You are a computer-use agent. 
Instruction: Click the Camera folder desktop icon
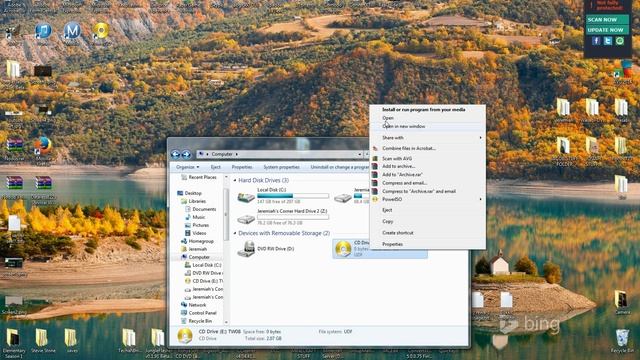click(621, 300)
